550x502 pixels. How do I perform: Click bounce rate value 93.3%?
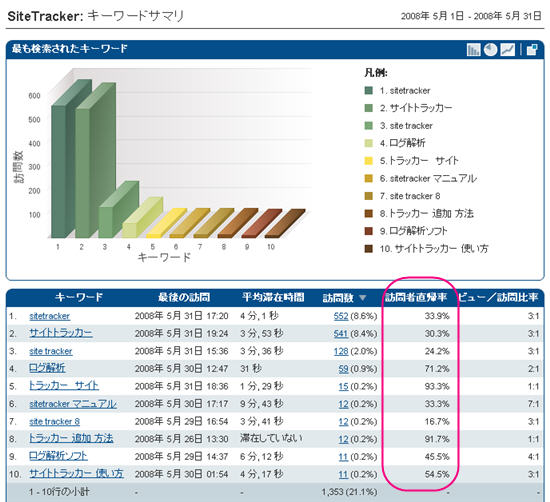[x=437, y=386]
